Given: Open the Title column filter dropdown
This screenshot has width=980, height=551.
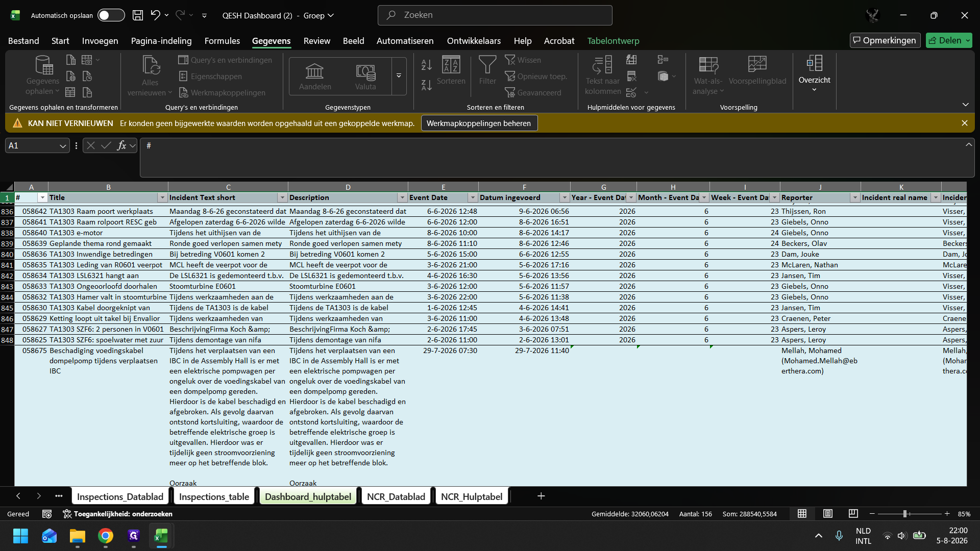Looking at the screenshot, I should [162, 198].
